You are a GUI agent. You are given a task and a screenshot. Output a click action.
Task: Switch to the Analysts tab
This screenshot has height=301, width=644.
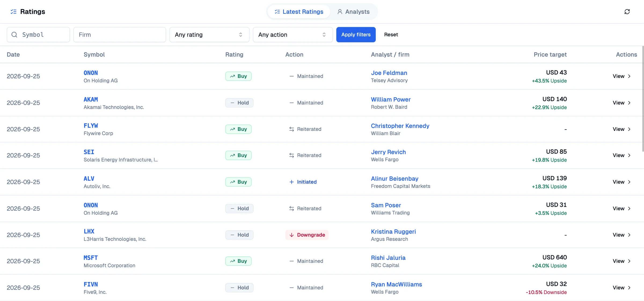[x=353, y=12]
